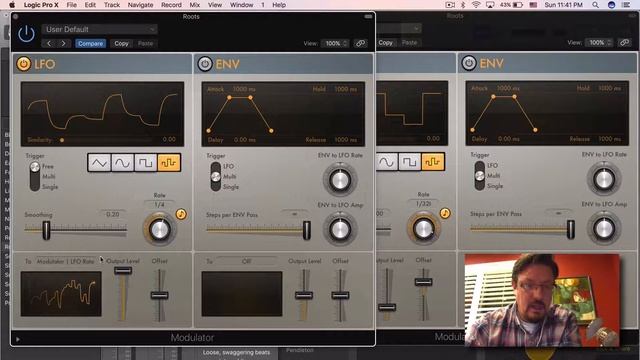Open the File menu
This screenshot has height=360, width=640.
[x=71, y=5]
